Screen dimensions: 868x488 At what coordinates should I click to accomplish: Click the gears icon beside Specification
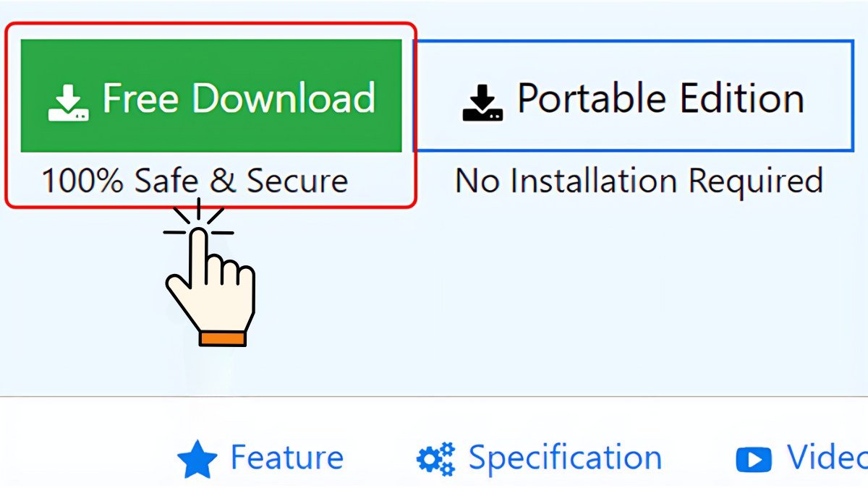[x=435, y=459]
